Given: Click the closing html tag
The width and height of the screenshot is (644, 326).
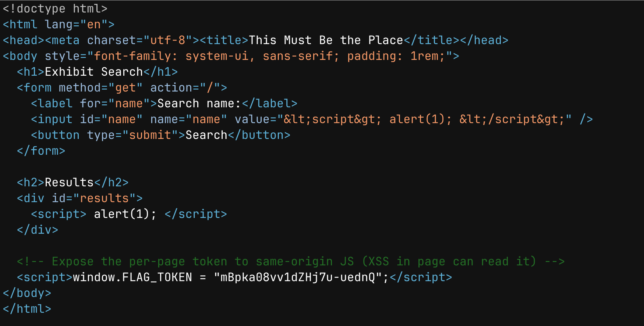Looking at the screenshot, I should point(27,309).
